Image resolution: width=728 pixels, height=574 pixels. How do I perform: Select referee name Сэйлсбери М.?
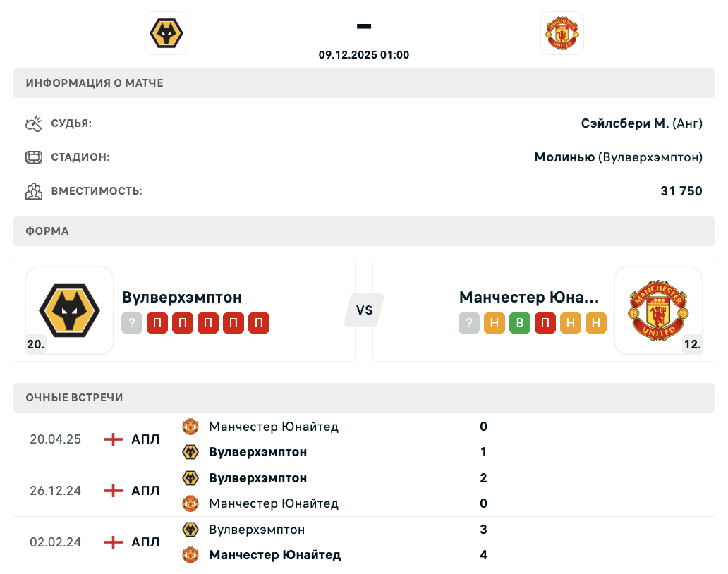tap(624, 123)
